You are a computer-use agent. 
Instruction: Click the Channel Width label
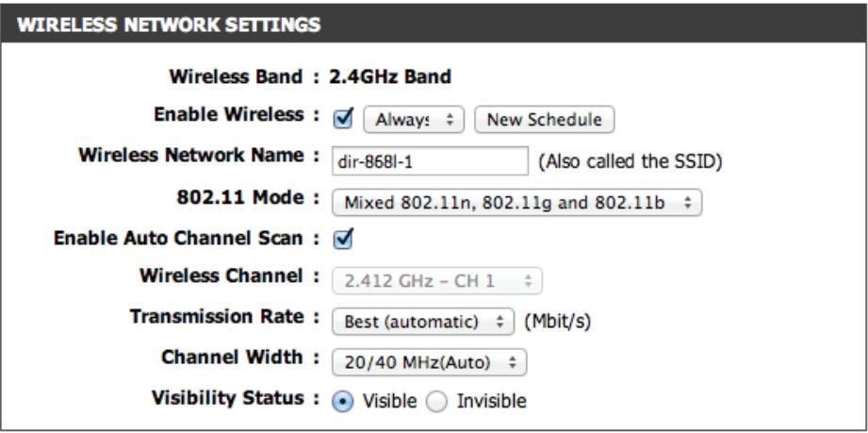[232, 357]
